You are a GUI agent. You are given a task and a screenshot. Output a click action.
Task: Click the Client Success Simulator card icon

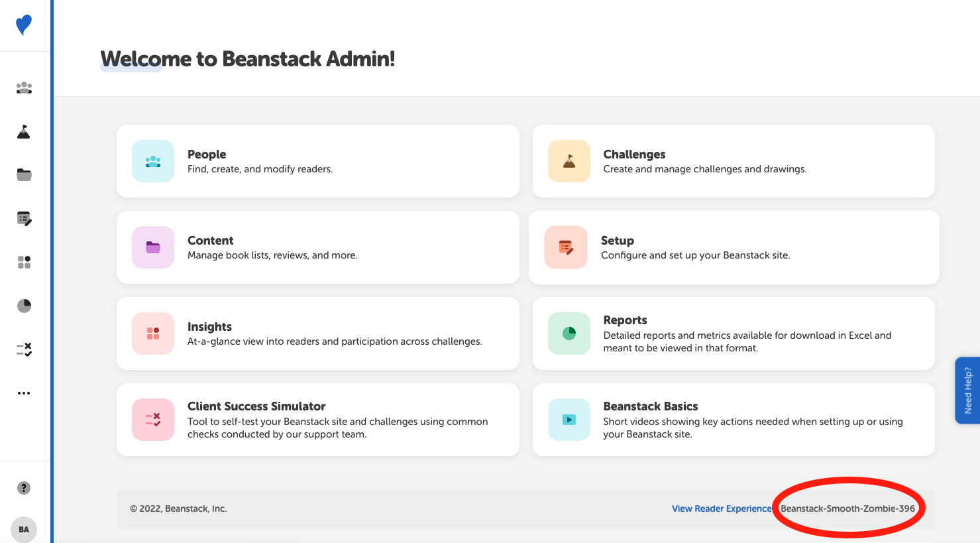tap(153, 420)
